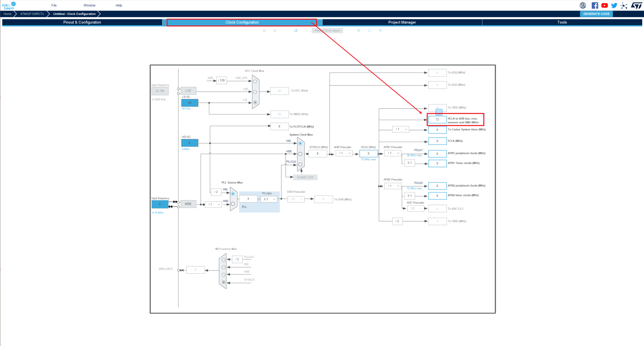This screenshot has height=346, width=644.
Task: Edit HCLK to AHB bus field showing 72
Action: [x=437, y=119]
